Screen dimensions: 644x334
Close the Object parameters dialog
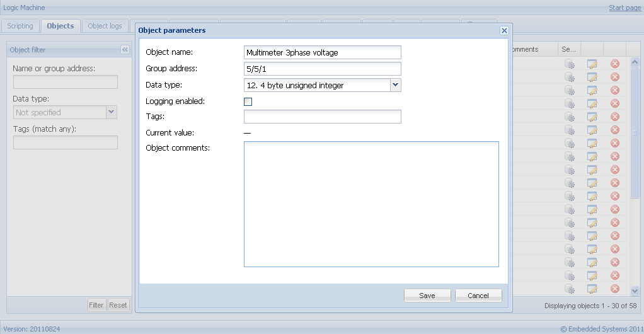pos(504,30)
